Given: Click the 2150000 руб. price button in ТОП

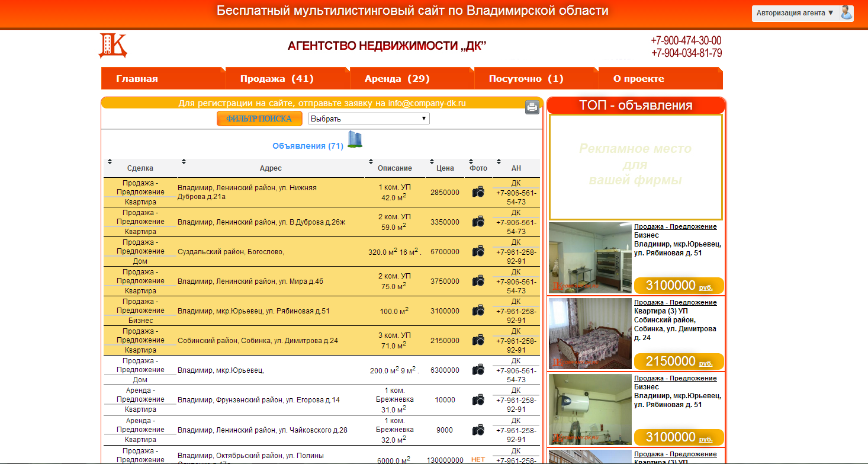Looking at the screenshot, I should coord(679,361).
